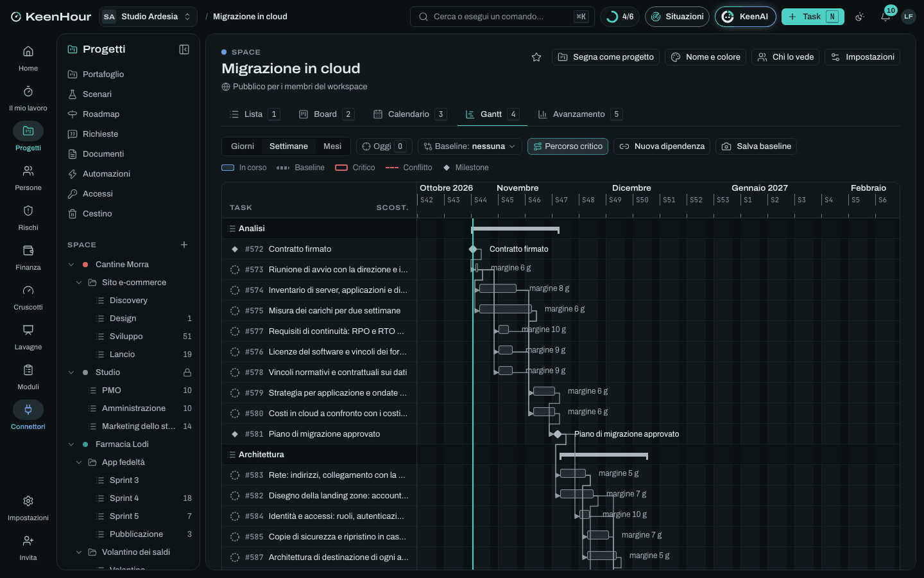Select the Mesi zoom level
924x578 pixels.
click(332, 146)
